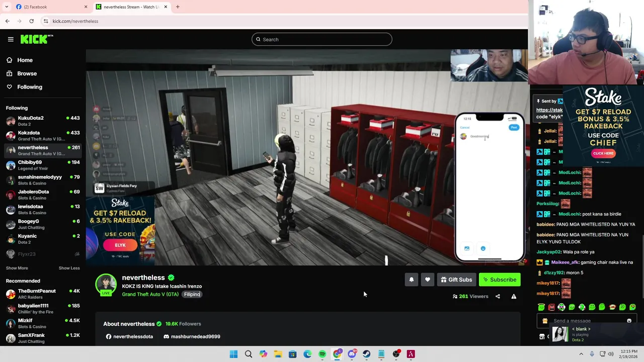This screenshot has width=644, height=362.
Task: Open a new browser tab
Action: tap(178, 7)
